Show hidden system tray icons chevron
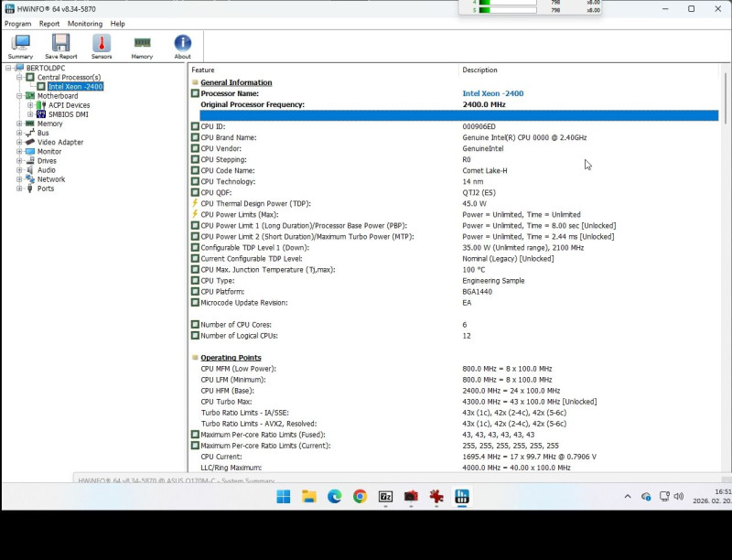 click(x=628, y=497)
